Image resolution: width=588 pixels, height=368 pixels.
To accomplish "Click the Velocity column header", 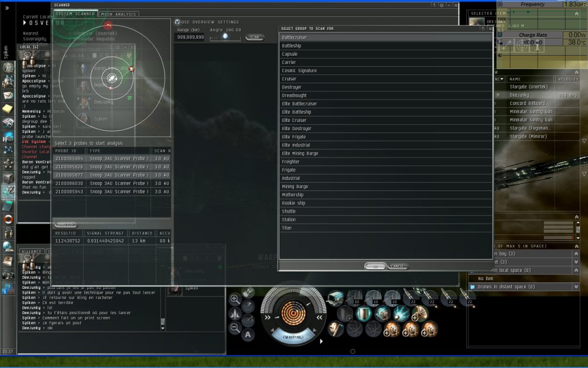I will click(x=568, y=79).
